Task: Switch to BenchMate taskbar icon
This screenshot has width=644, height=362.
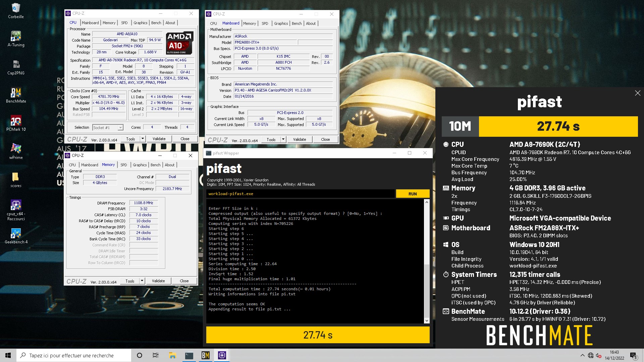Action: [205, 355]
